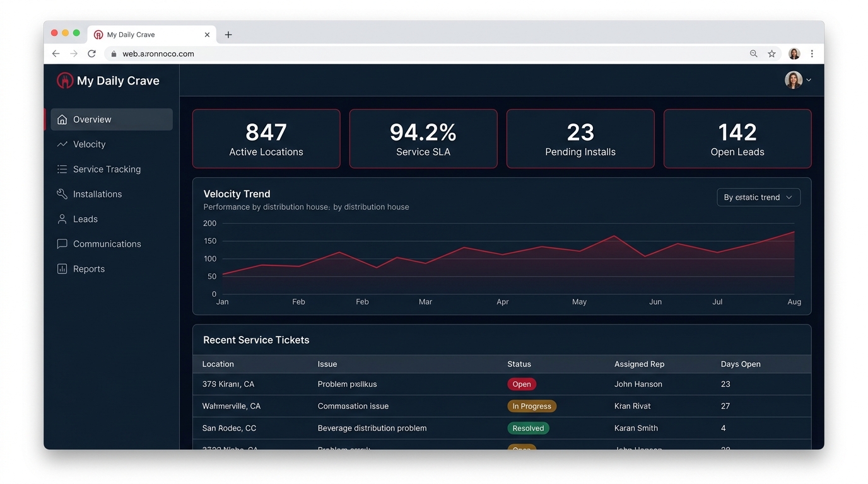Screen dimensions: 868x484
Task: Click Beverage distribution problem issue text
Action: click(372, 429)
